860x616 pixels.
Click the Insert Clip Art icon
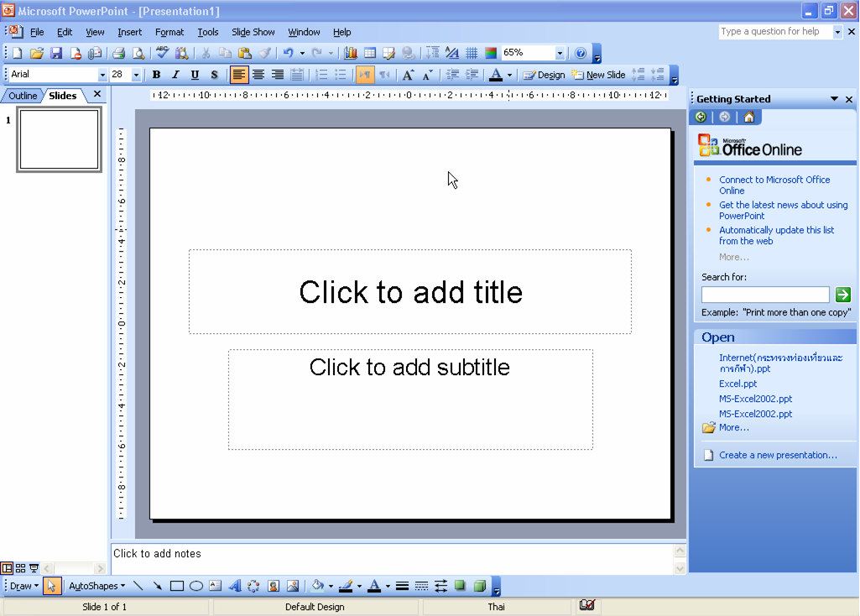click(x=274, y=586)
